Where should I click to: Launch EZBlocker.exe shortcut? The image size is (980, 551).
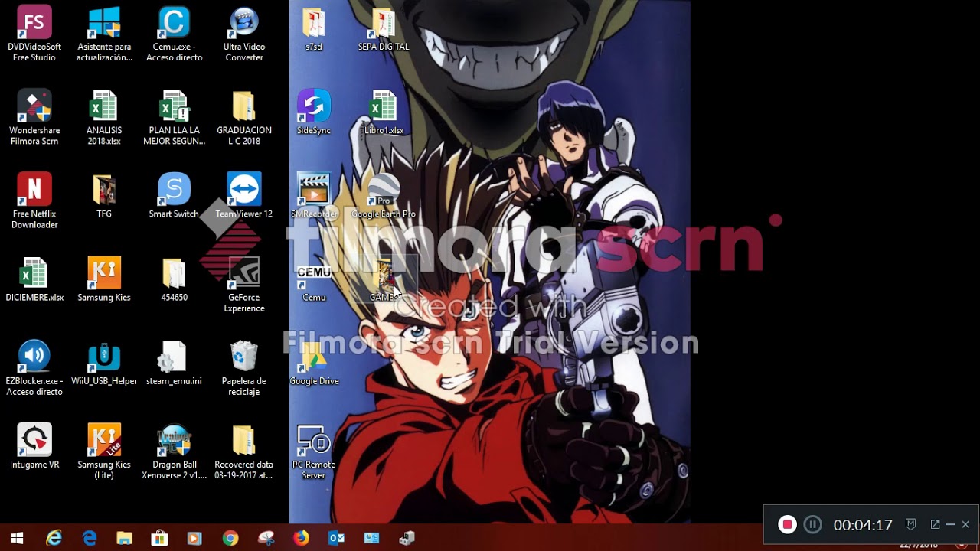(34, 367)
